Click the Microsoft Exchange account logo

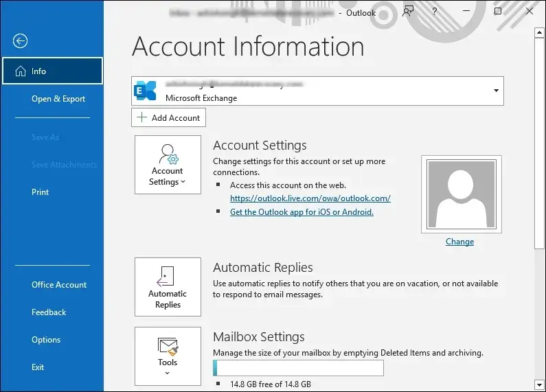coord(145,91)
